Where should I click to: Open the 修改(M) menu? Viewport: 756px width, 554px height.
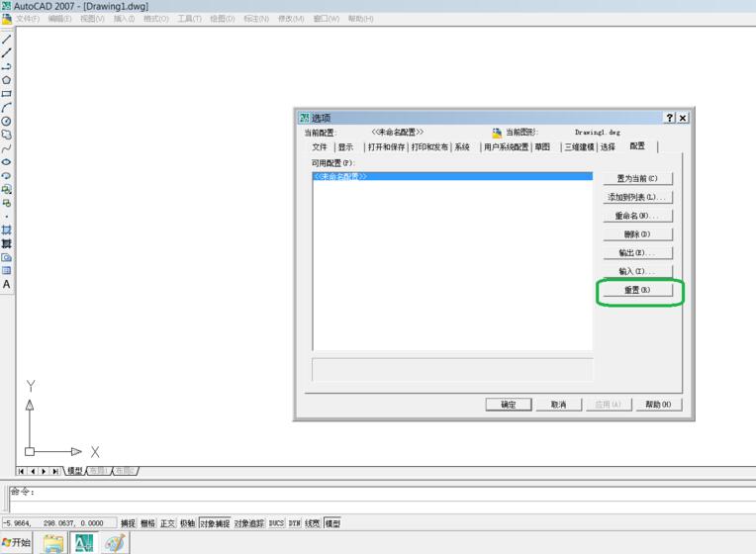point(291,19)
